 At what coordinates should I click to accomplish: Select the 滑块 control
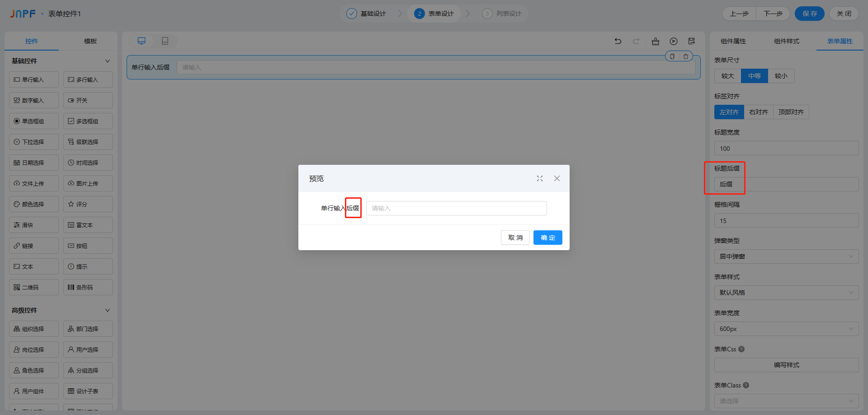34,225
